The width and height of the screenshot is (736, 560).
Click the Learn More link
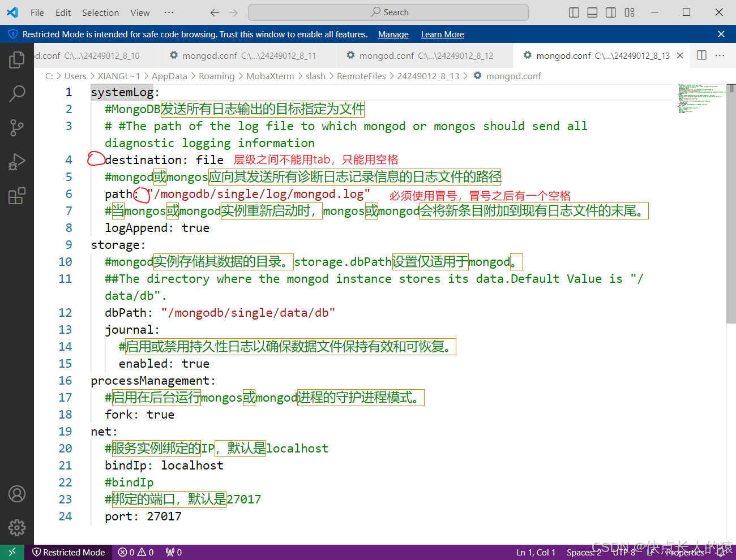click(x=442, y=34)
